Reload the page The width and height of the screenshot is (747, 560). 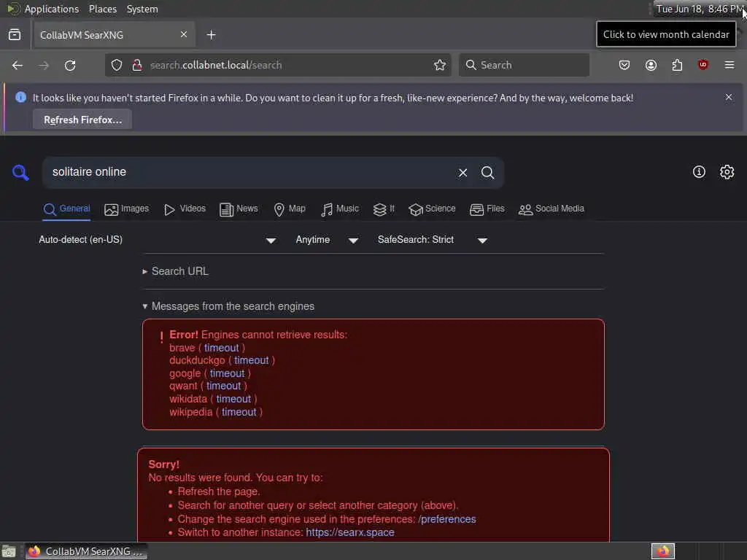click(70, 65)
